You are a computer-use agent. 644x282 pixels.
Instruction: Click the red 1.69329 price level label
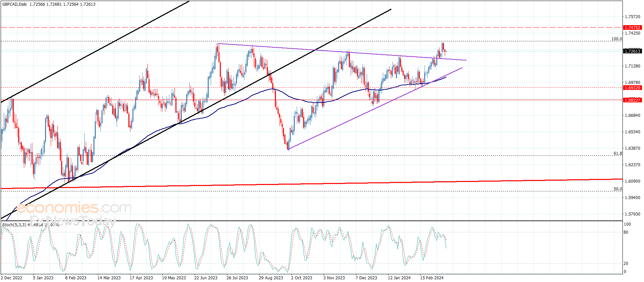pos(632,88)
